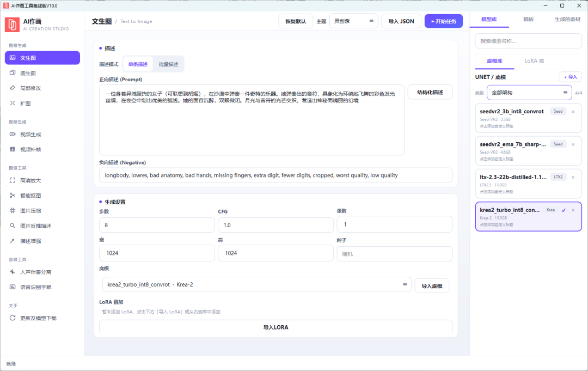This screenshot has width=588, height=371.
Task: Click the 张数 field showing 1
Action: point(395,224)
